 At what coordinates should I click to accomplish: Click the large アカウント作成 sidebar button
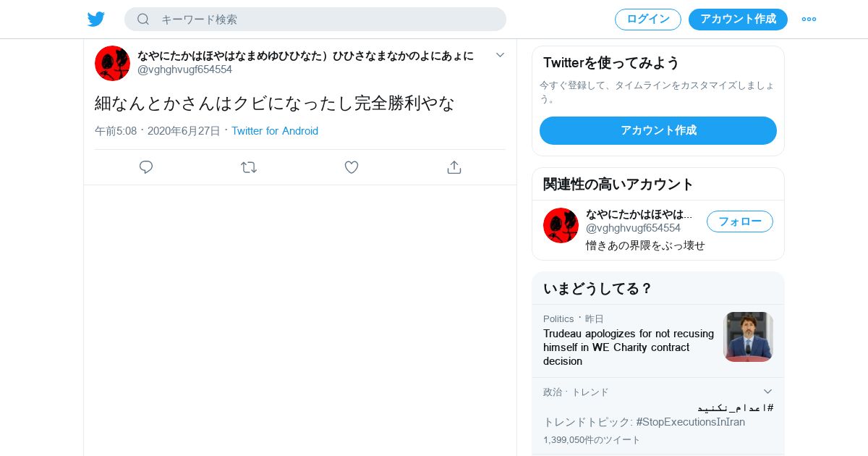click(658, 130)
